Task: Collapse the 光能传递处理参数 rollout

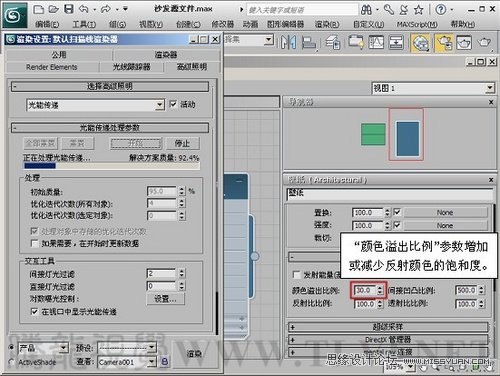Action: pyautogui.click(x=110, y=128)
